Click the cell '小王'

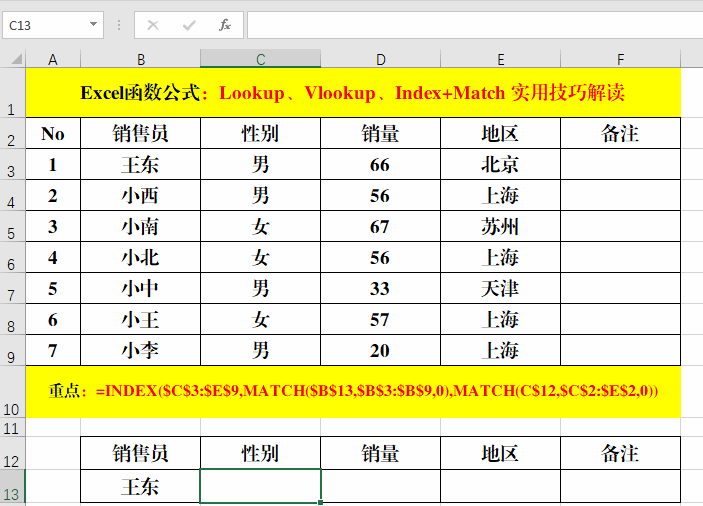coord(140,319)
